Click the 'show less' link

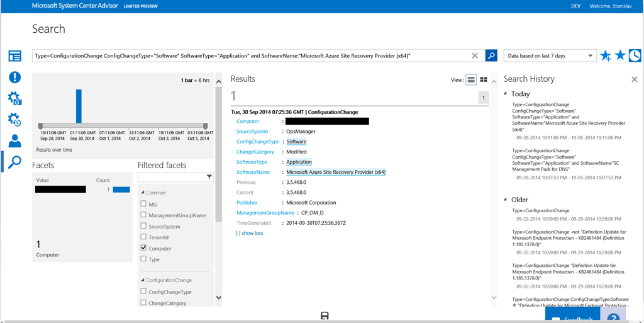tap(249, 233)
